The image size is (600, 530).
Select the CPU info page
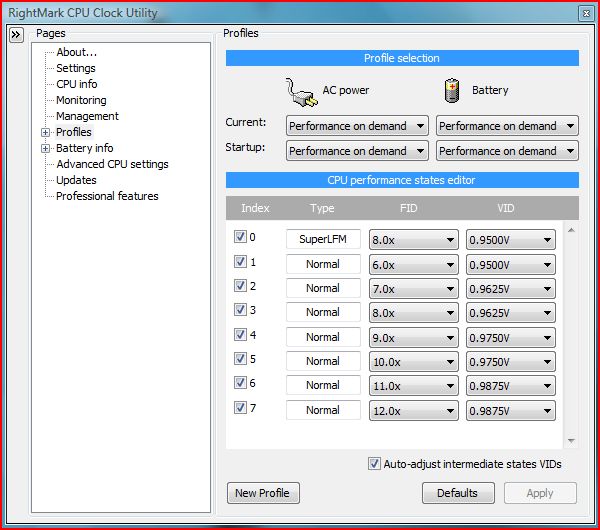(77, 84)
